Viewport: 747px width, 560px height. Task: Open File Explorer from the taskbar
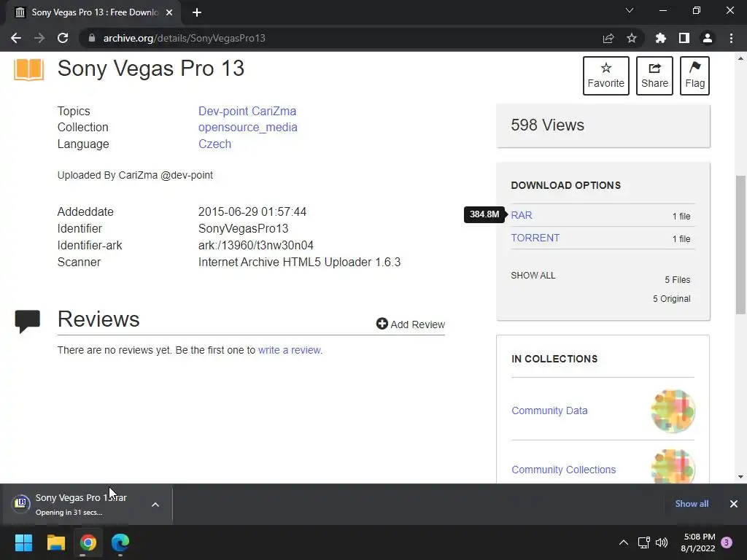click(55, 542)
